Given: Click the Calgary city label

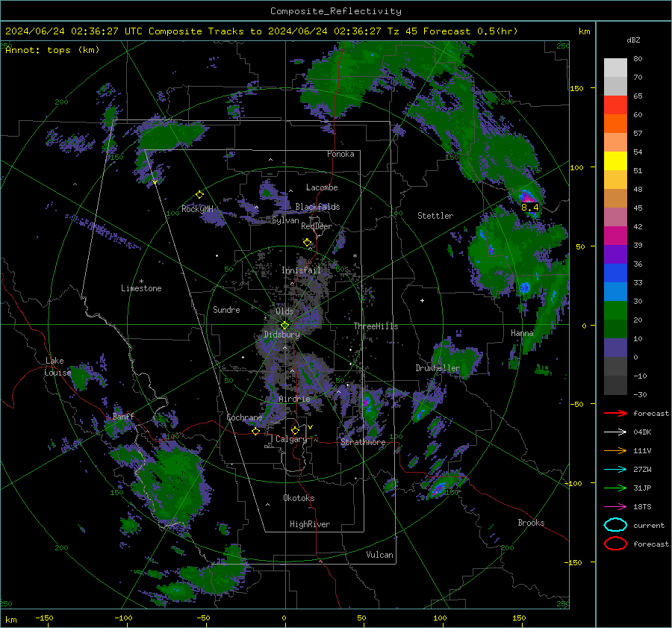Looking at the screenshot, I should click(x=291, y=439).
